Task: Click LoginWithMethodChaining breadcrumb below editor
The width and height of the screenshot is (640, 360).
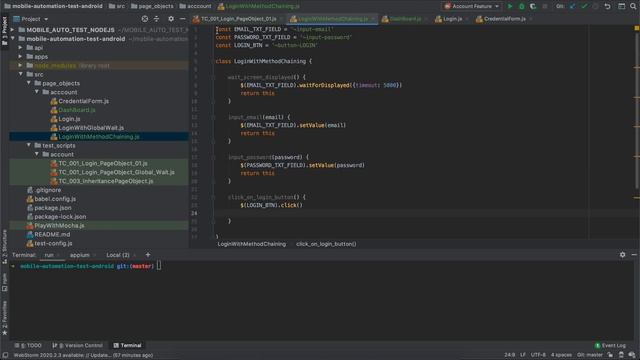Action: pyautogui.click(x=251, y=244)
